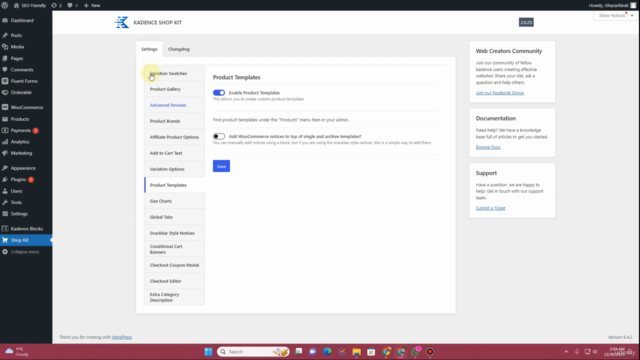Click the Kadence Shop Kit logo

[122, 22]
